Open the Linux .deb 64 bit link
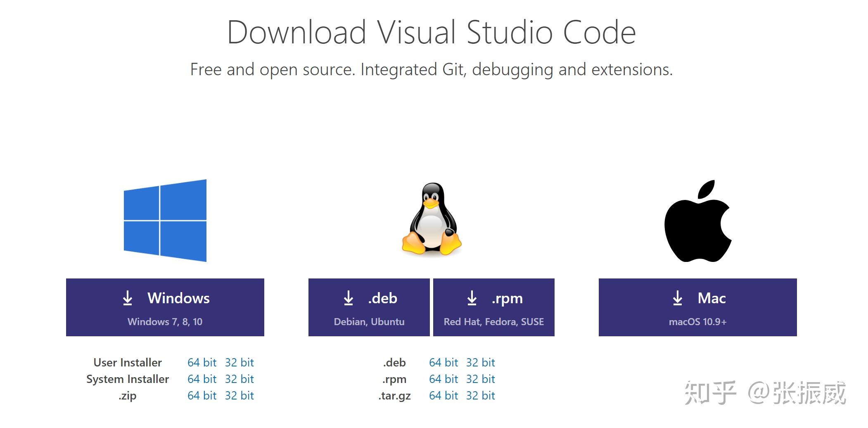This screenshot has height=428, width=868. pos(443,363)
